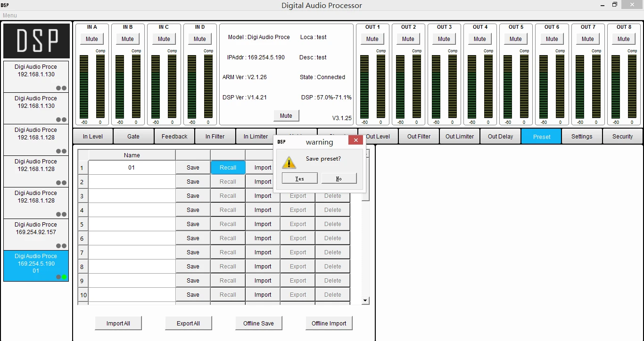The height and width of the screenshot is (341, 644).
Task: Mute input channel IN B
Action: tap(128, 39)
